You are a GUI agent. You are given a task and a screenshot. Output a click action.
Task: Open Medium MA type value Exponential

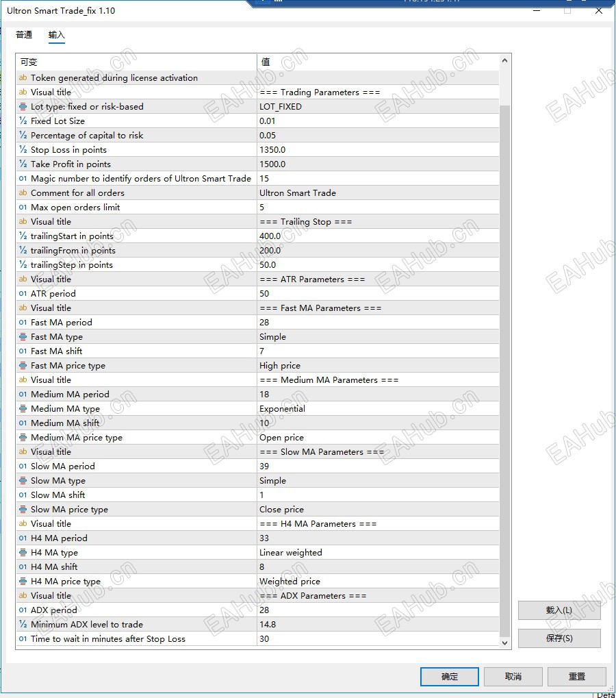tap(378, 409)
